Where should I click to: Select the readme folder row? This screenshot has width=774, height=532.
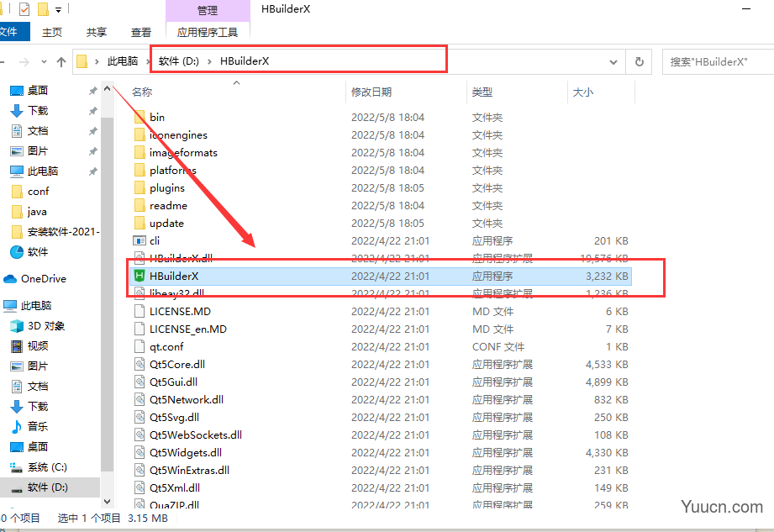tap(381, 206)
